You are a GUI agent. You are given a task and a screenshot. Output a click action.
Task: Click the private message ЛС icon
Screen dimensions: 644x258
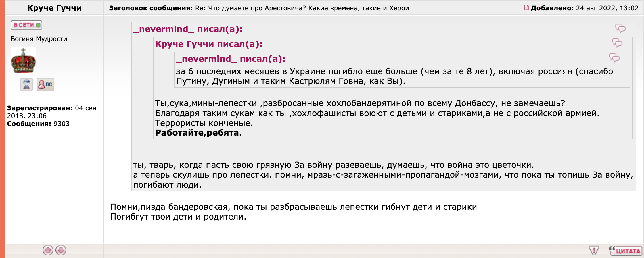[45, 84]
